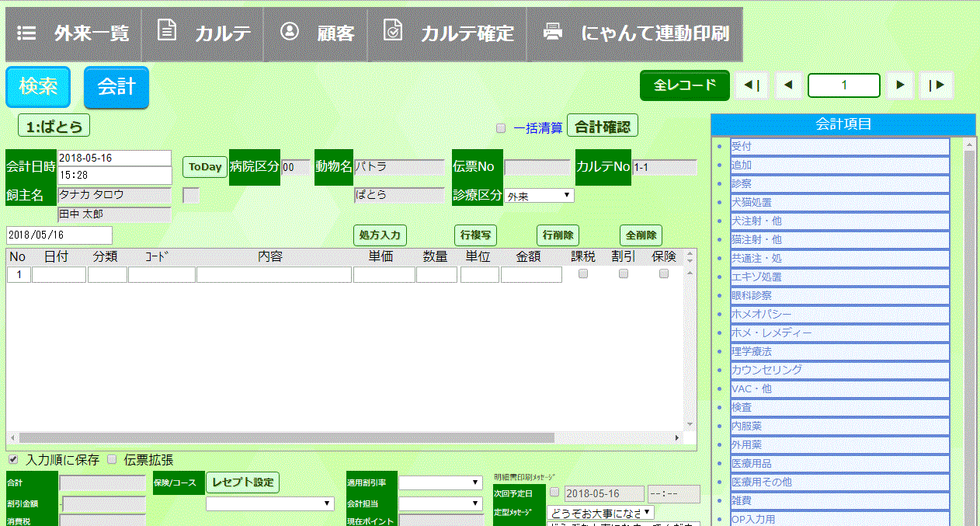Select 診察 in 会計項目 list

840,183
